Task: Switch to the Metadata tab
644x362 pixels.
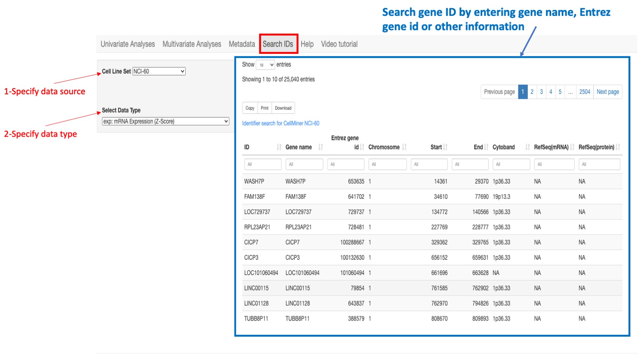Action: pos(241,44)
